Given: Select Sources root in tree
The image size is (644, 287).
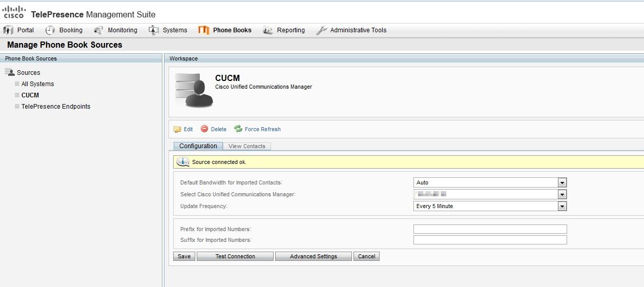Looking at the screenshot, I should [28, 73].
